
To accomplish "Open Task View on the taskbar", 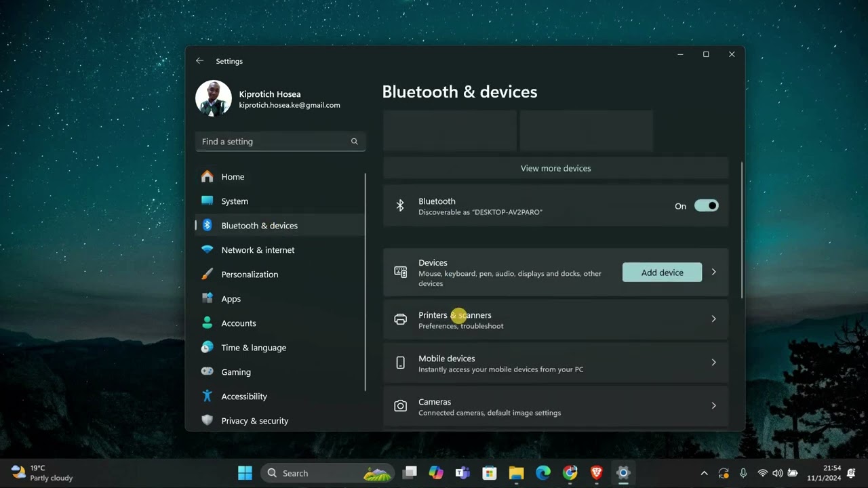I will [x=410, y=473].
